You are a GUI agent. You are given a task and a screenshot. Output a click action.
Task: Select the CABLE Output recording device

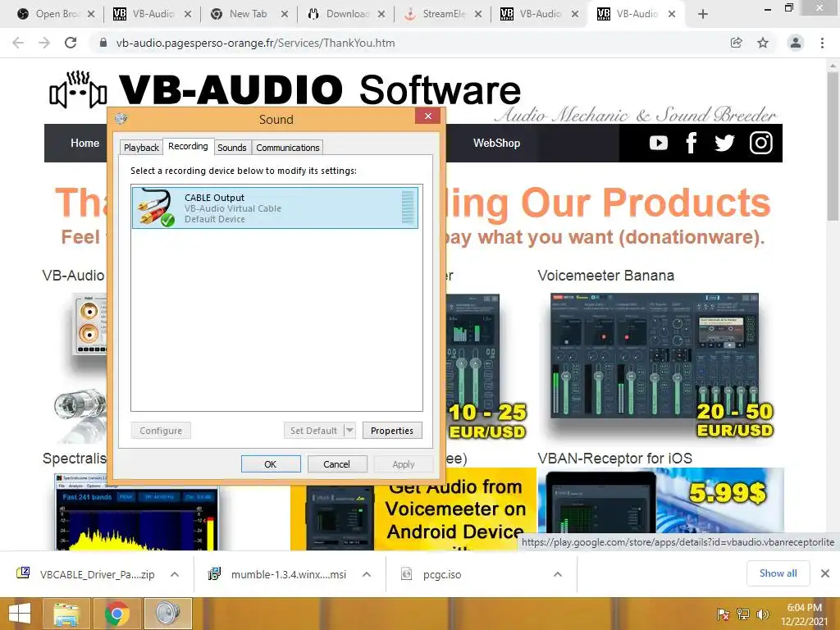tap(274, 208)
